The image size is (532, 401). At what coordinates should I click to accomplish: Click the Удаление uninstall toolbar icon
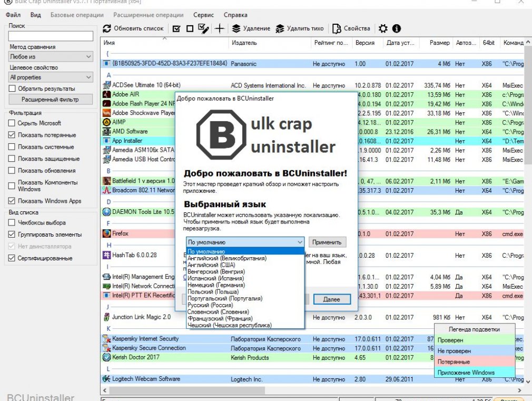click(x=237, y=28)
